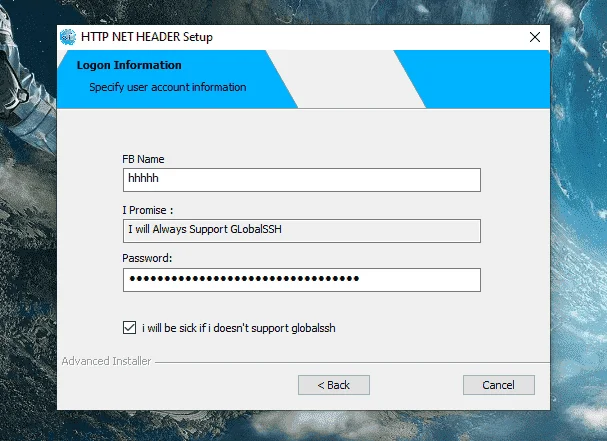Click the 'FB Name' label
Image resolution: width=607 pixels, height=441 pixels.
pyautogui.click(x=143, y=159)
